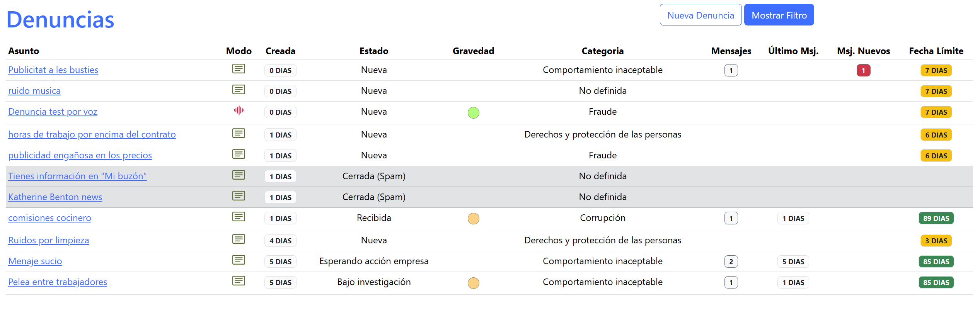The height and width of the screenshot is (309, 980).
Task: Select the message mode icon for Menaje sucio
Action: pyautogui.click(x=239, y=260)
